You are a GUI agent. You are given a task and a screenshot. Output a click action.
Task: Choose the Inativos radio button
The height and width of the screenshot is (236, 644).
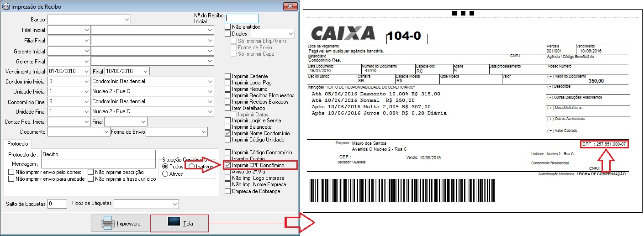[192, 167]
